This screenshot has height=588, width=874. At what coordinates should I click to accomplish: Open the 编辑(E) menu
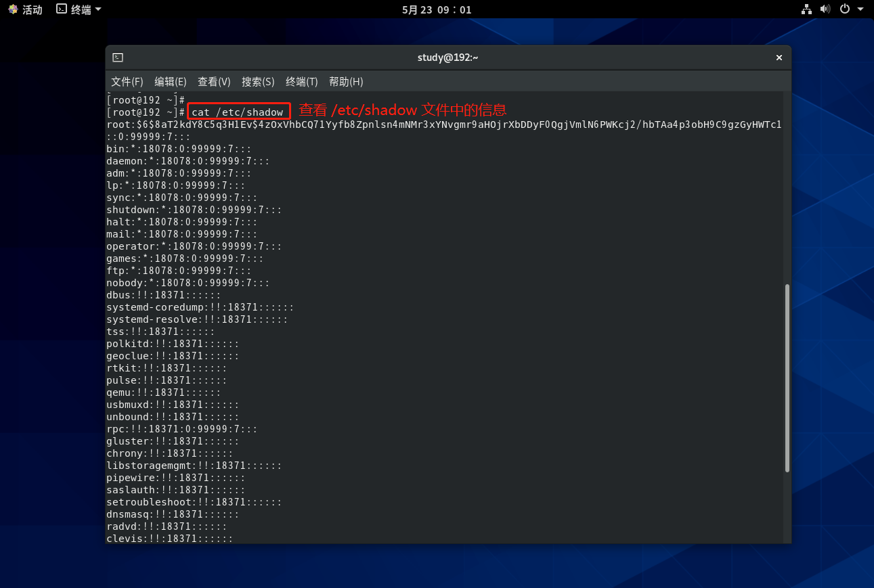click(x=171, y=82)
